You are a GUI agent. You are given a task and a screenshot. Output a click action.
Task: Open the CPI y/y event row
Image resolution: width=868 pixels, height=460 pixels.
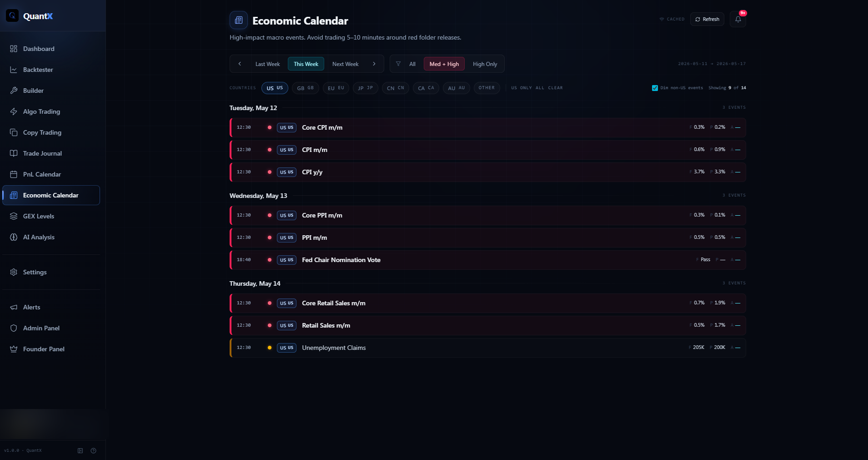click(488, 172)
